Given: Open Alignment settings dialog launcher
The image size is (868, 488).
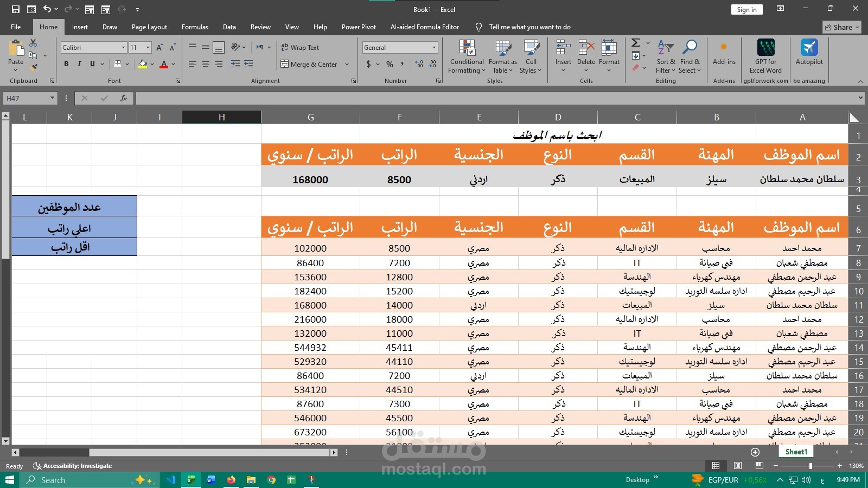Looking at the screenshot, I should [354, 81].
